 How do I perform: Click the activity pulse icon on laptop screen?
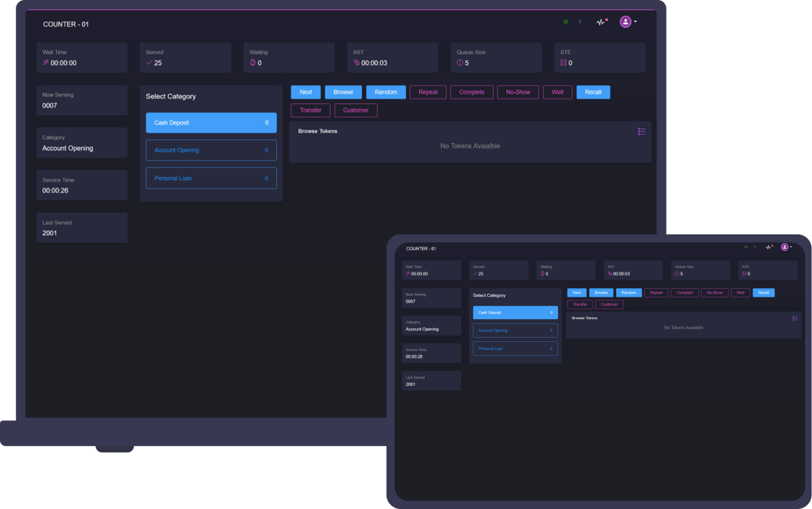tap(600, 22)
